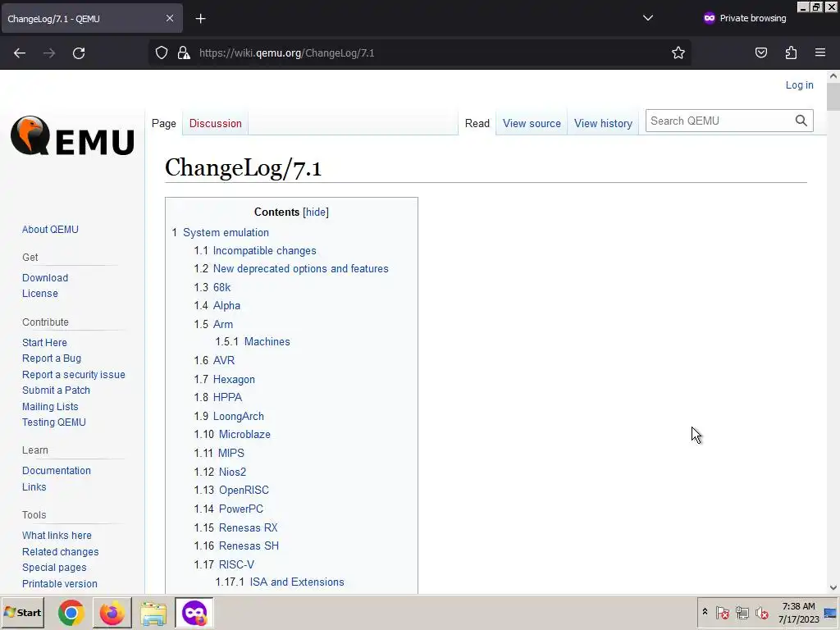This screenshot has width=840, height=630.
Task: Open the Testing QEMU link
Action: pos(54,422)
